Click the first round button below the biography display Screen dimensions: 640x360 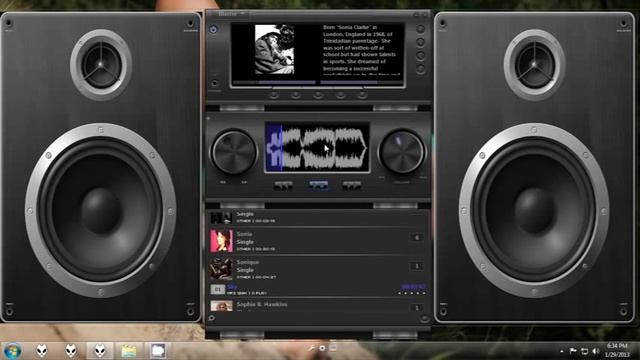point(274,96)
